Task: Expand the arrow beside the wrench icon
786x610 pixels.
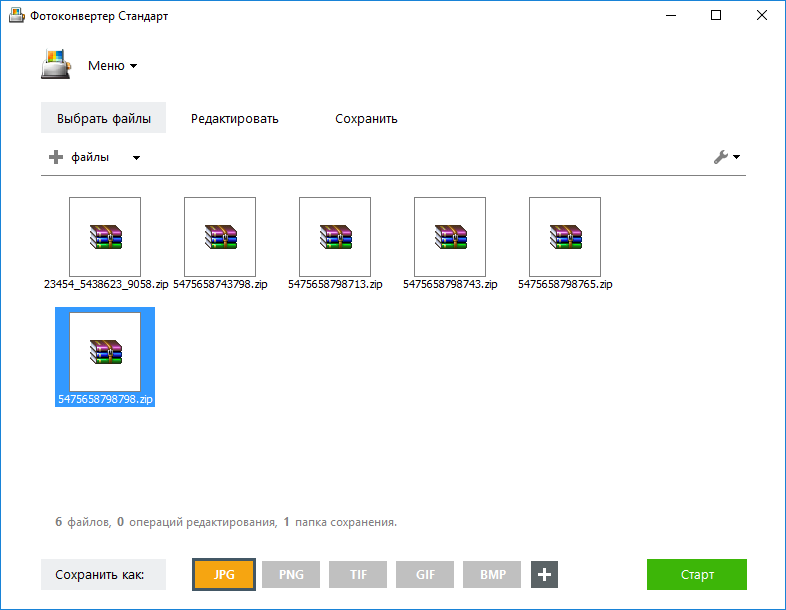Action: [736, 157]
